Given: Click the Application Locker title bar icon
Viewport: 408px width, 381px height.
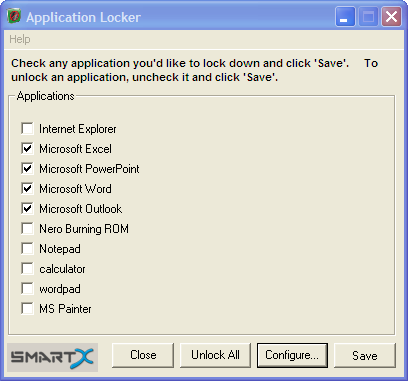Looking at the screenshot, I should [14, 17].
